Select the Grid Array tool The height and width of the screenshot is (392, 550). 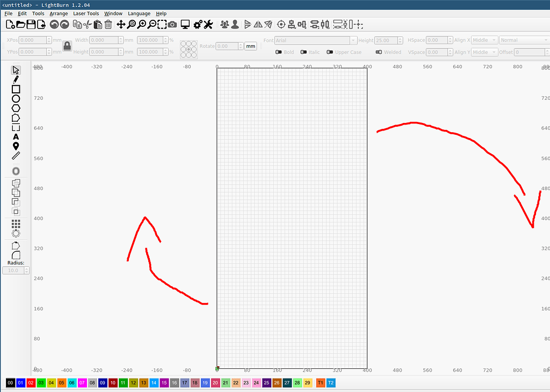click(x=16, y=223)
